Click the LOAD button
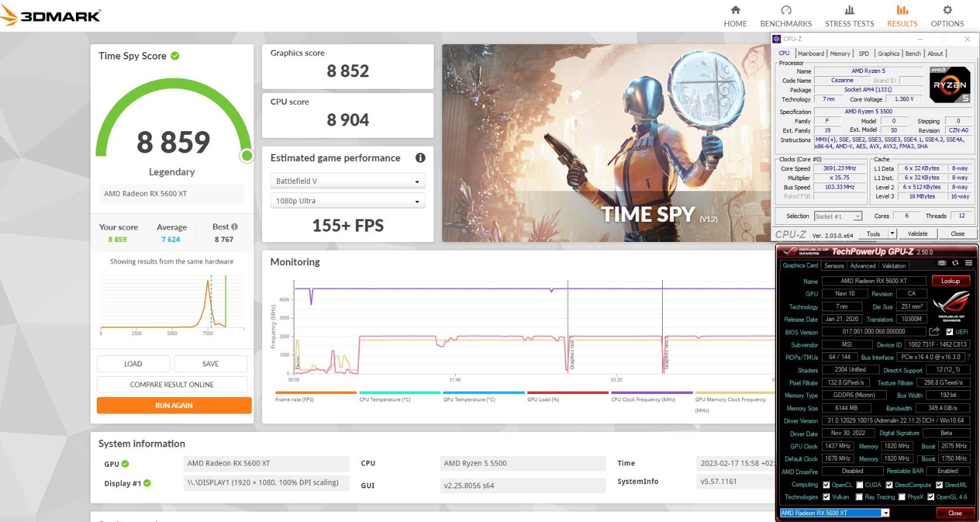This screenshot has width=980, height=522. [x=133, y=364]
